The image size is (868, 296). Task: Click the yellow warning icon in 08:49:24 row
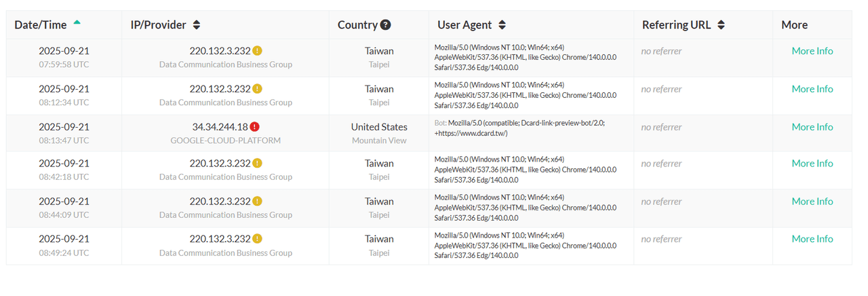[x=258, y=239]
